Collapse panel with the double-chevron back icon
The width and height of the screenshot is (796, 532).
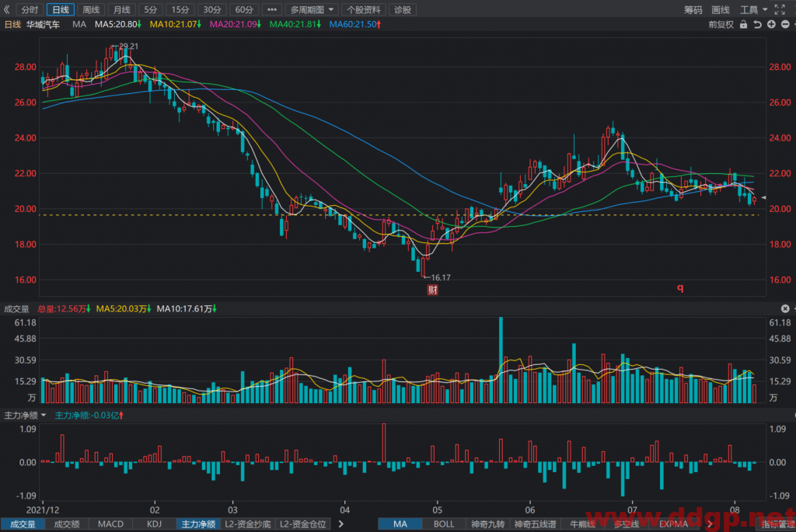coord(6,9)
